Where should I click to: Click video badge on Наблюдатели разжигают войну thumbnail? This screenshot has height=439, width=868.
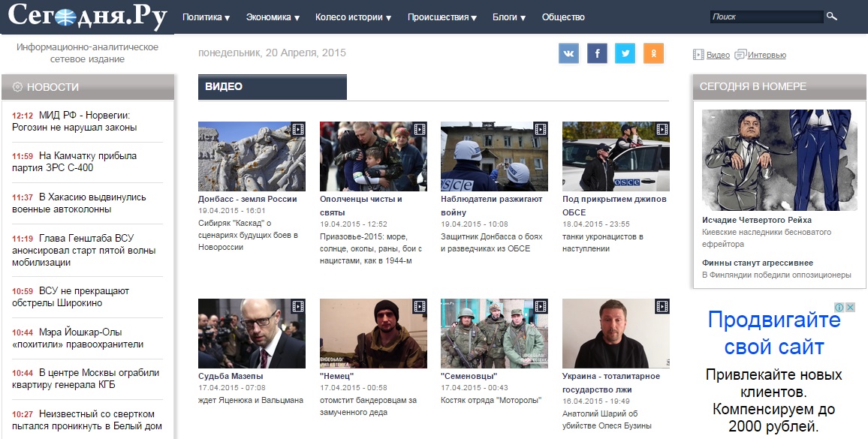point(541,130)
